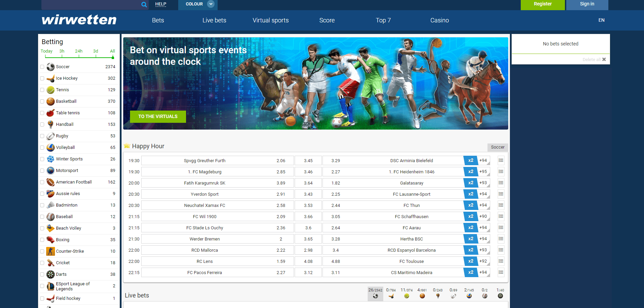Viewport: 644px width, 308px height.
Task: Choose the Darts board icon
Action: pyautogui.click(x=51, y=274)
